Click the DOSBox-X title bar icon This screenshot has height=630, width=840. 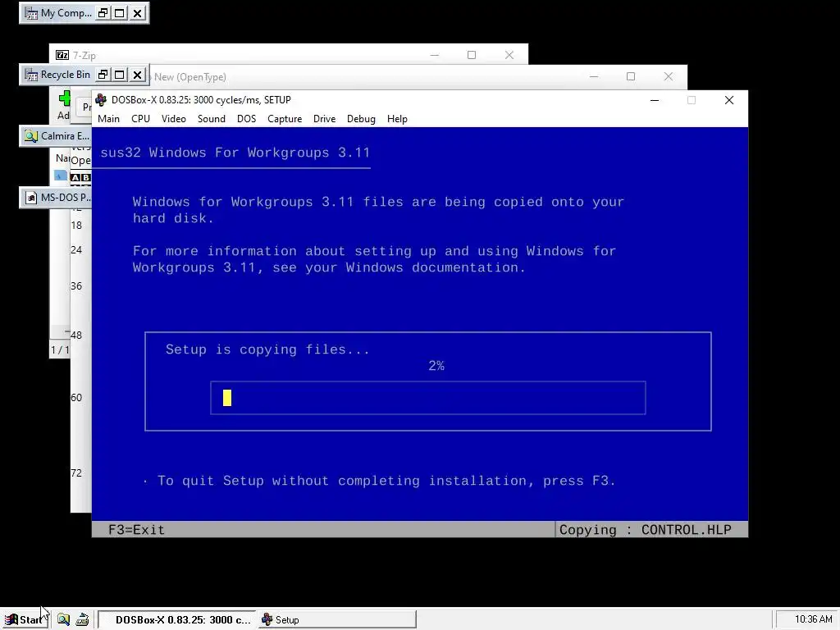[x=101, y=100]
